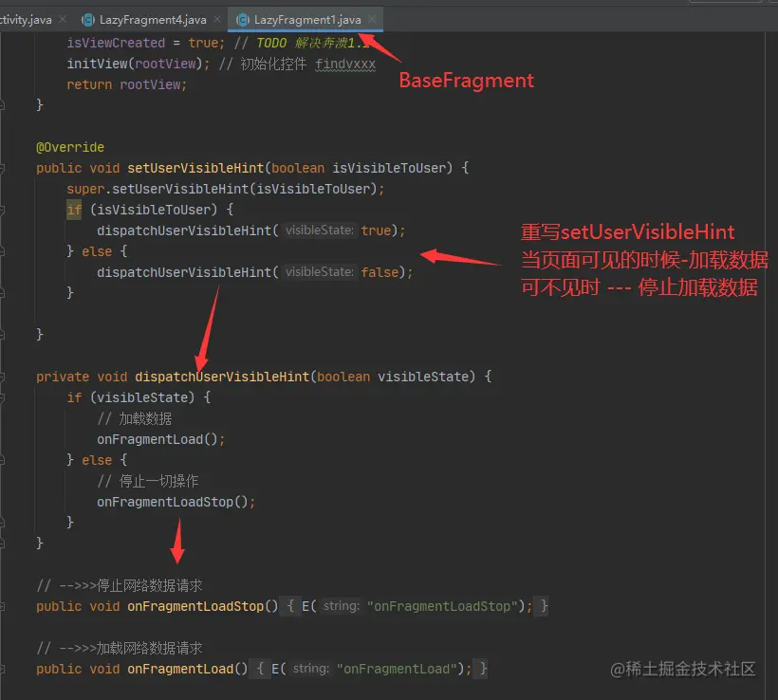Click the "onFragmentLoadStop" string literal
This screenshot has width=778, height=700.
tap(442, 606)
